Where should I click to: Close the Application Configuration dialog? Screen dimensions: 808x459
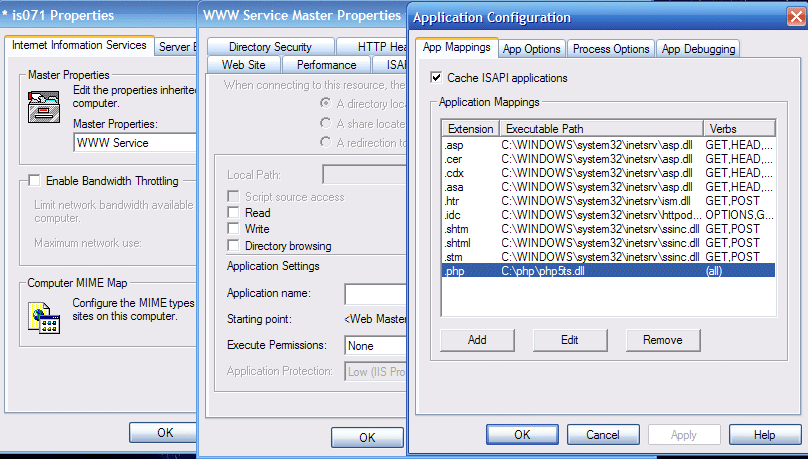click(x=796, y=17)
